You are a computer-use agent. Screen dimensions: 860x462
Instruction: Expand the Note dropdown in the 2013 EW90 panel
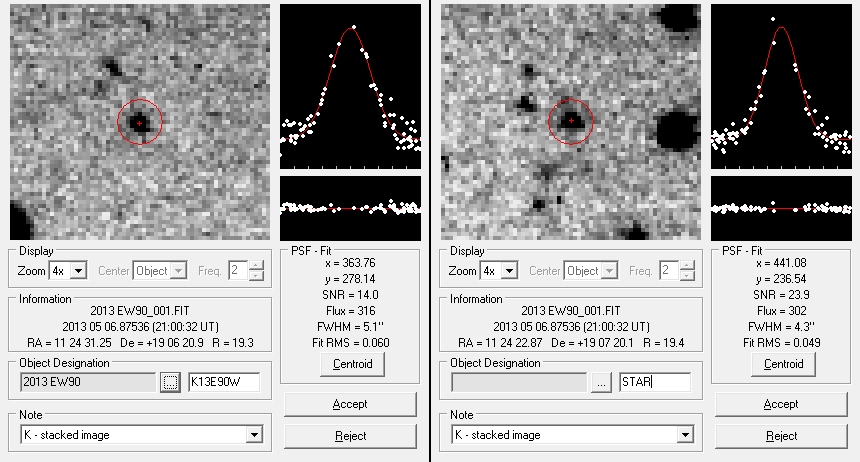[255, 435]
